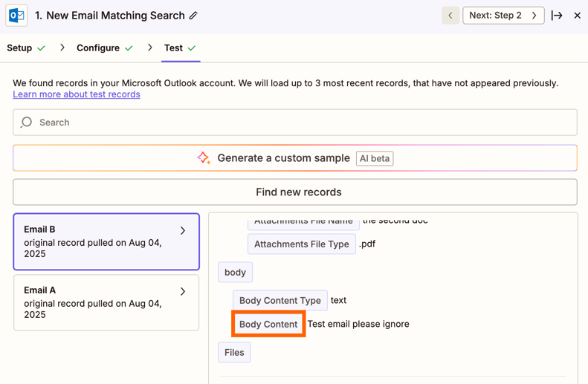Expand Email B with its chevron

(x=183, y=230)
